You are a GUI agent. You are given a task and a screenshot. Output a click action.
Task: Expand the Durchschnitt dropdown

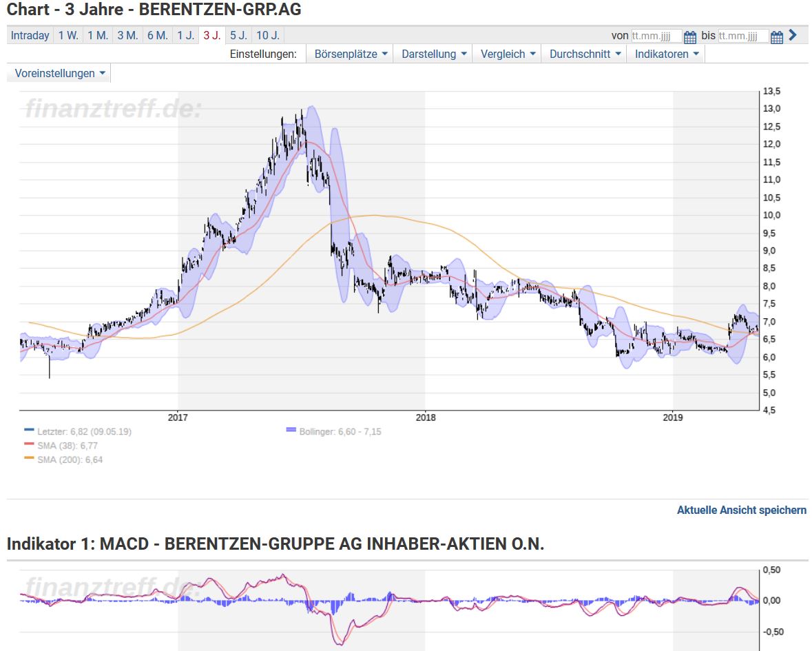pyautogui.click(x=585, y=54)
